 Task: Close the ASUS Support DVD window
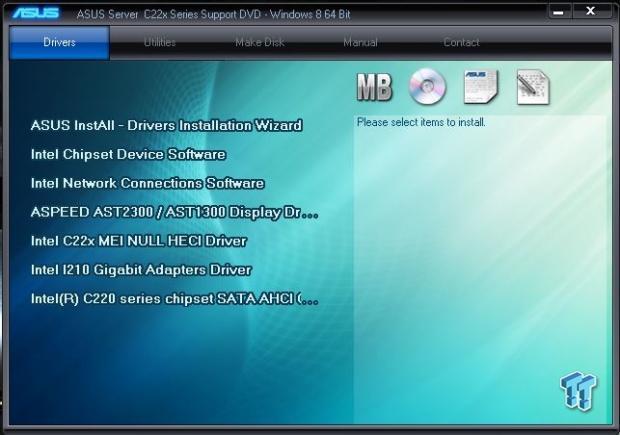[590, 11]
